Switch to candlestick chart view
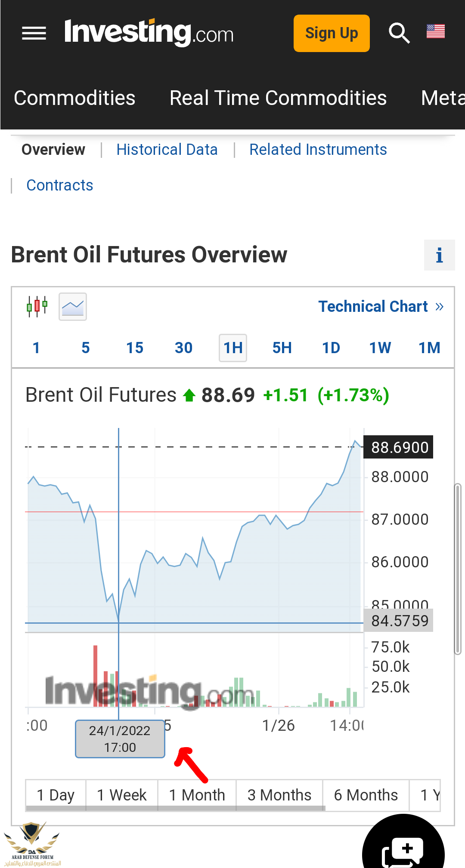Screen dimensions: 465x868 coord(37,307)
